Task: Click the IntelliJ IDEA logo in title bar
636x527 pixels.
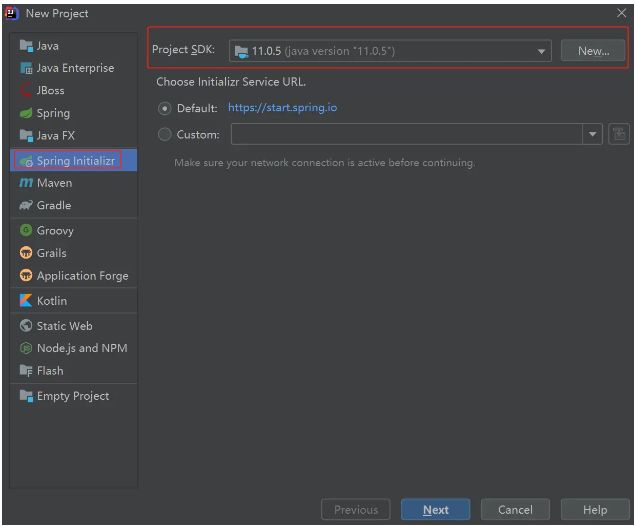Action: [12, 13]
